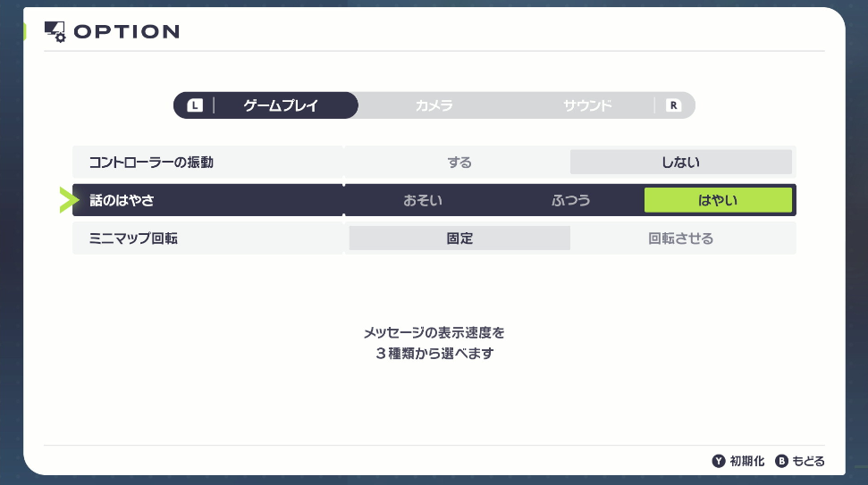Click the green arrow selection cursor

point(68,200)
